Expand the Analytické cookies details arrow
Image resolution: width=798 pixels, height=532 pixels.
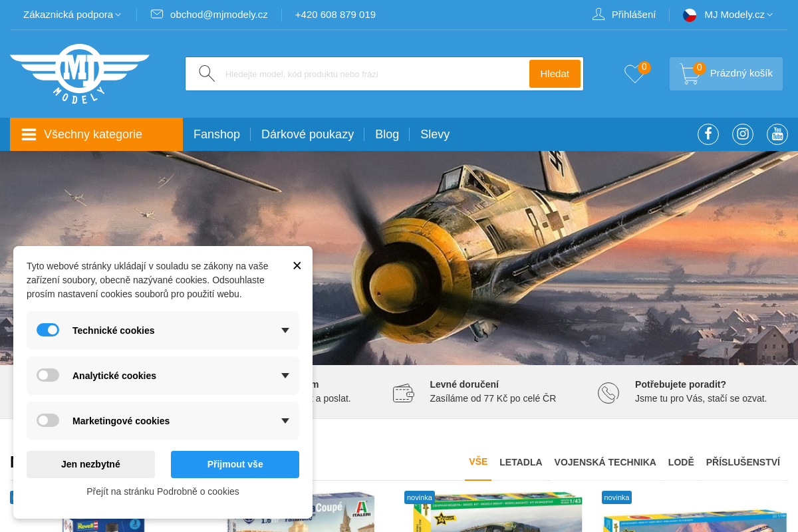pos(285,376)
